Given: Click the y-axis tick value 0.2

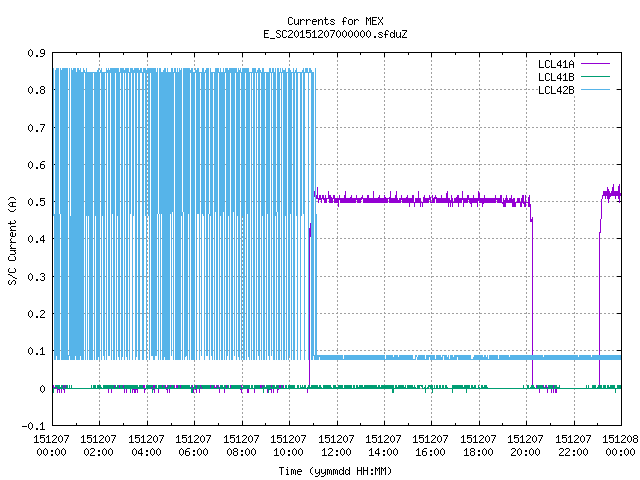Looking at the screenshot, I should pos(36,314).
